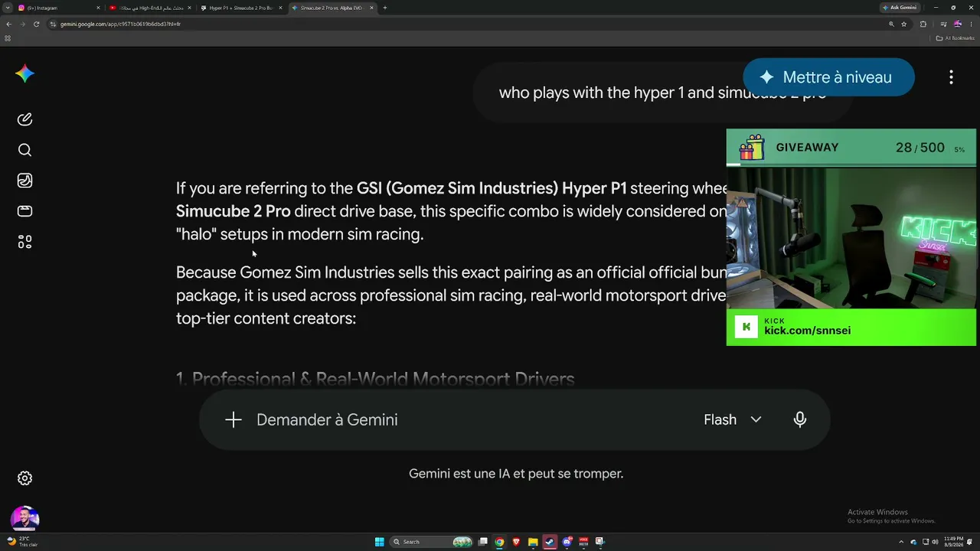
Task: Go back in browser history
Action: click(x=8, y=24)
